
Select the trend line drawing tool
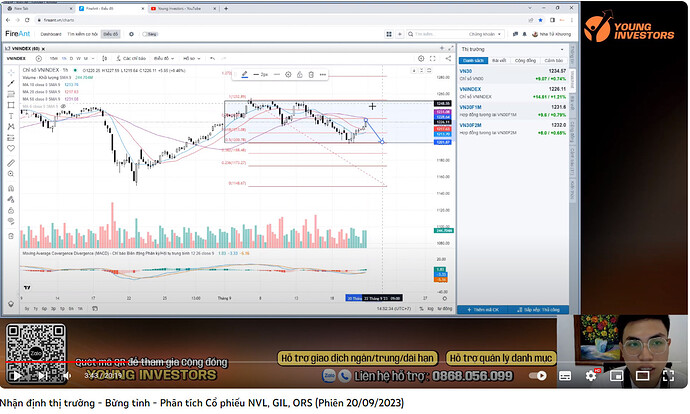pos(11,83)
